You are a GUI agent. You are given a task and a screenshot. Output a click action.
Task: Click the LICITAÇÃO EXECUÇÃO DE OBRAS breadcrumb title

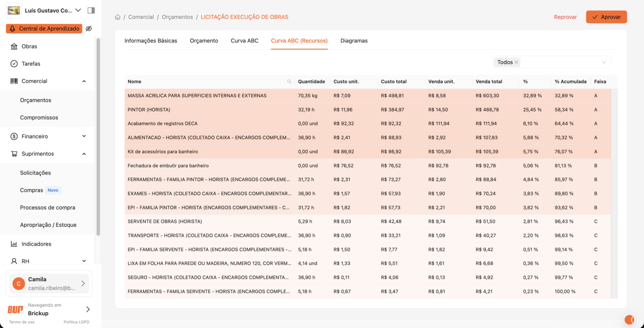pyautogui.click(x=245, y=17)
